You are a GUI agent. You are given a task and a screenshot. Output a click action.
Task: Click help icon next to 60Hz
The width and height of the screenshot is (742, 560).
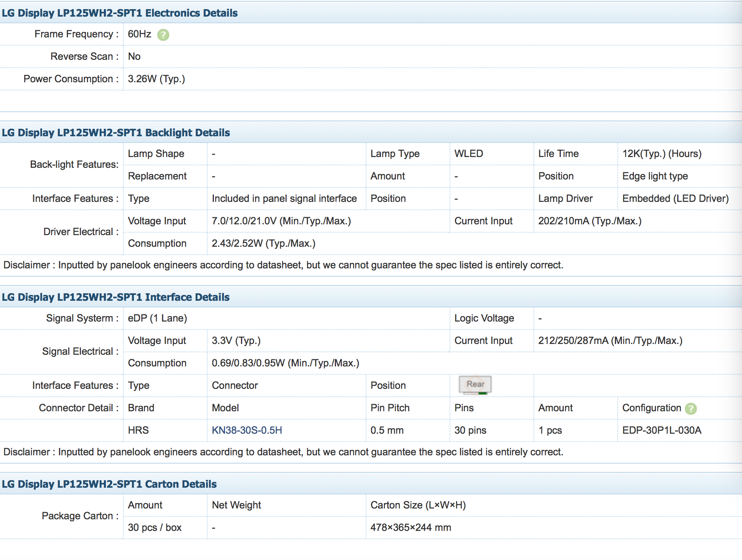tap(163, 35)
